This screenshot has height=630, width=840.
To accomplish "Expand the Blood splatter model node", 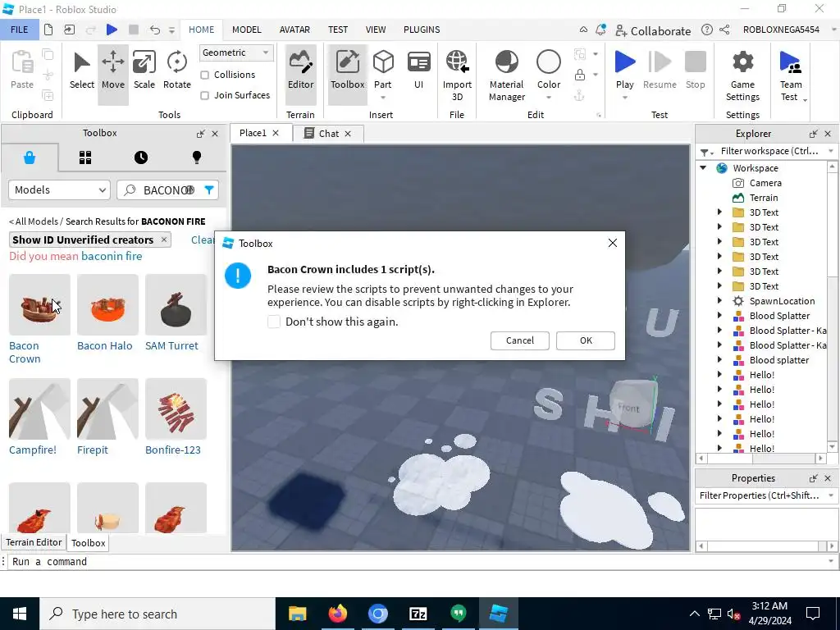I will click(x=719, y=359).
